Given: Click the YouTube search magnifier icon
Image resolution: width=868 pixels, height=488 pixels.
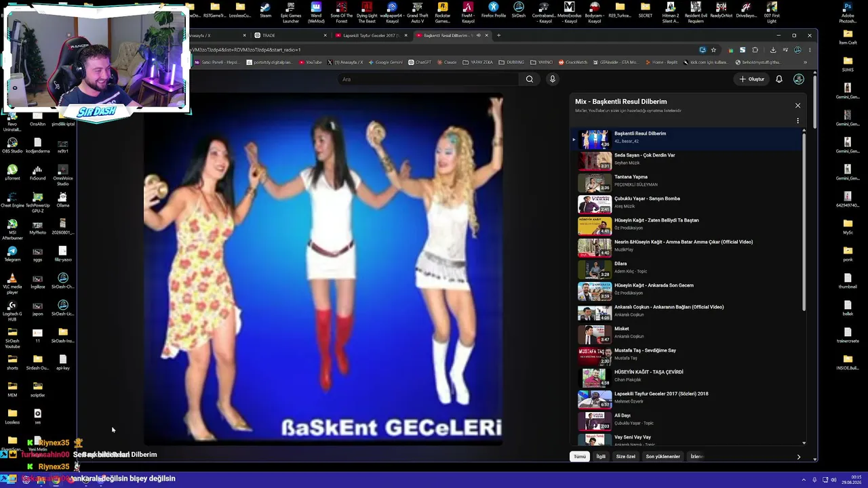Looking at the screenshot, I should pyautogui.click(x=530, y=79).
